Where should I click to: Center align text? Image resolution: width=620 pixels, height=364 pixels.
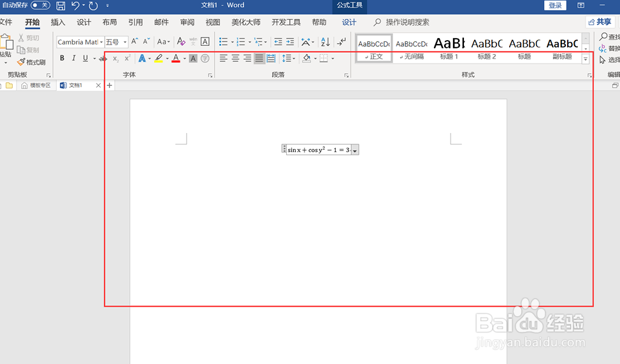235,59
